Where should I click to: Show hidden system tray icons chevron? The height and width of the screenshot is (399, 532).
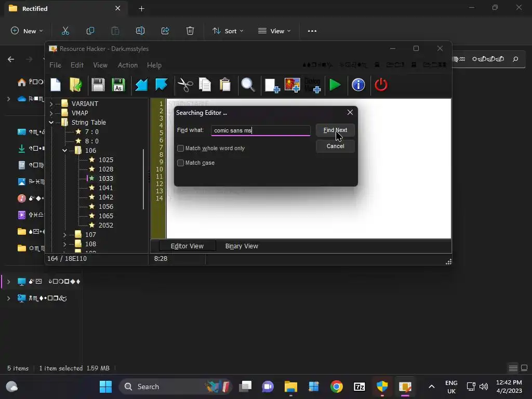(x=432, y=387)
